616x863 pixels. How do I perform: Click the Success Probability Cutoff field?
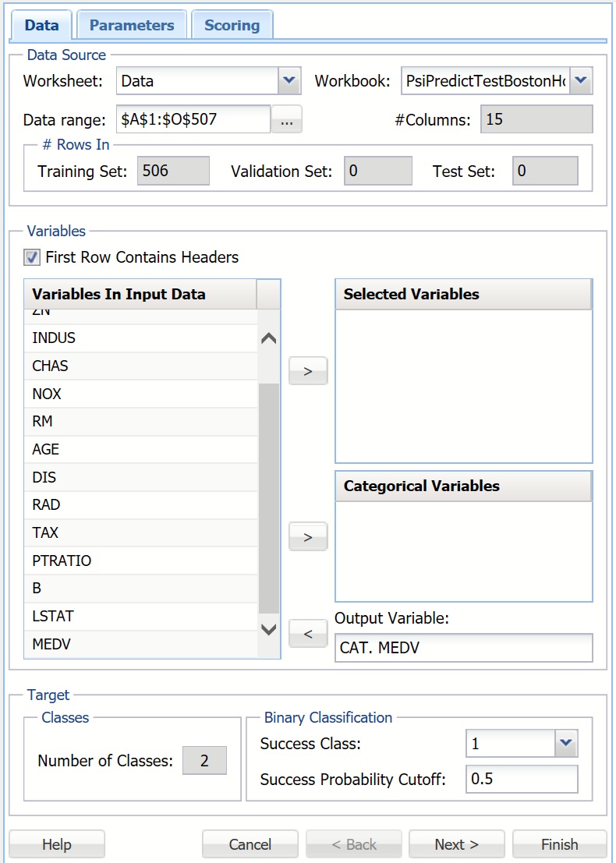[x=522, y=779]
